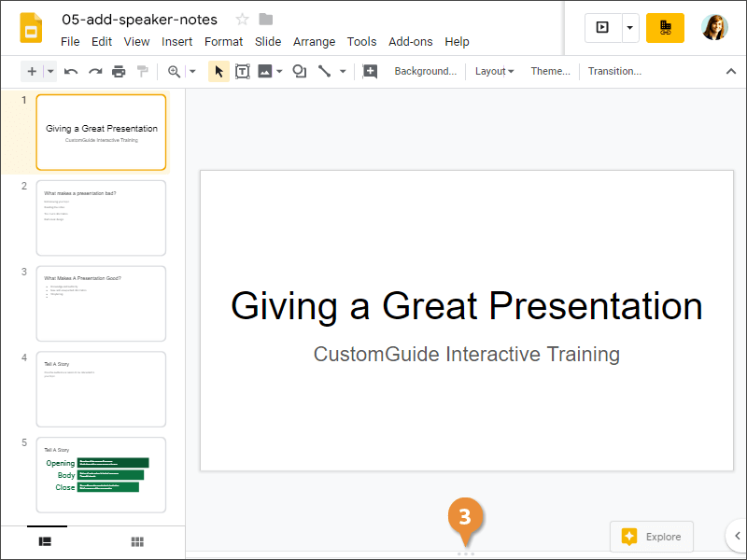
Task: Expand the Layout dropdown
Action: 494,72
